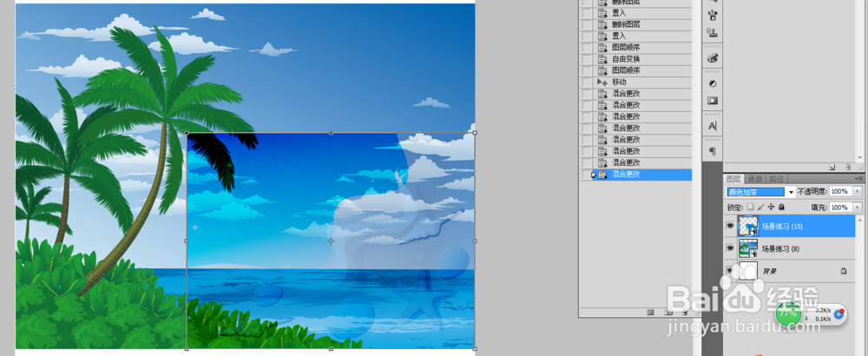
Task: Click the green 77% memory ball widget
Action: [788, 314]
